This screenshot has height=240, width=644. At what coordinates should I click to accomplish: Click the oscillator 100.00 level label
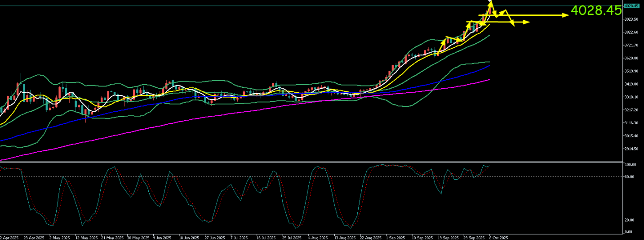(630, 165)
